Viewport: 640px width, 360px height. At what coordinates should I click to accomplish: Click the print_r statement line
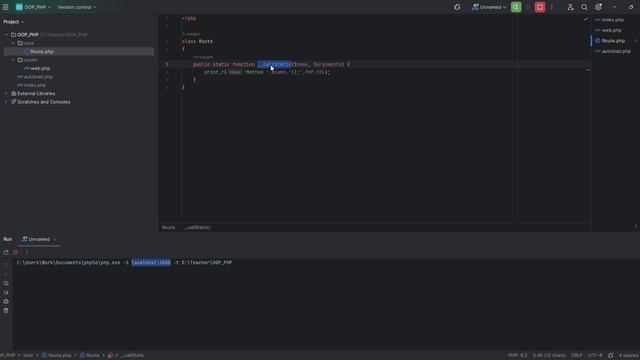click(267, 72)
